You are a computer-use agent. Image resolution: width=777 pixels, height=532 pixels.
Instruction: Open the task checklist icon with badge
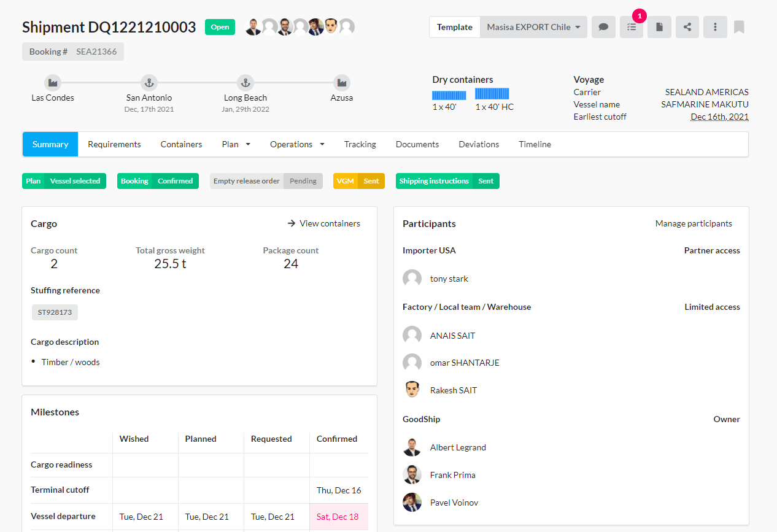632,27
